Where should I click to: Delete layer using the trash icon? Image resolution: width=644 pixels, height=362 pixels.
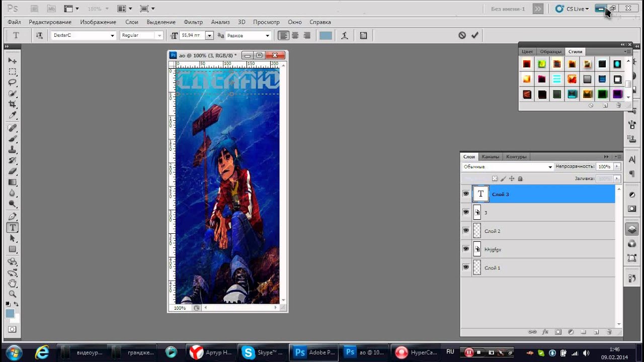pyautogui.click(x=609, y=332)
